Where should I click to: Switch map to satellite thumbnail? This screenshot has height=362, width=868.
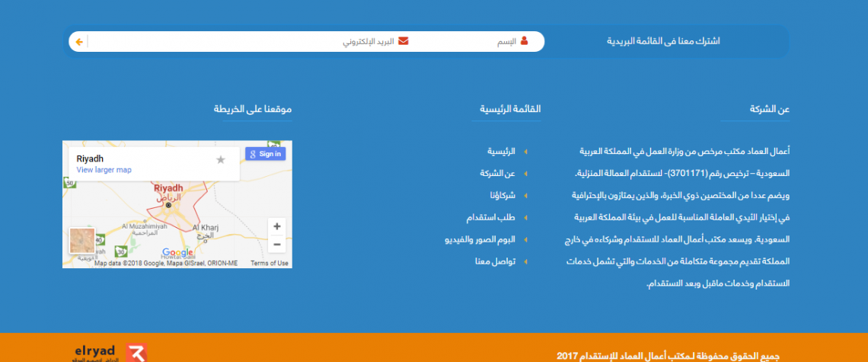click(82, 241)
